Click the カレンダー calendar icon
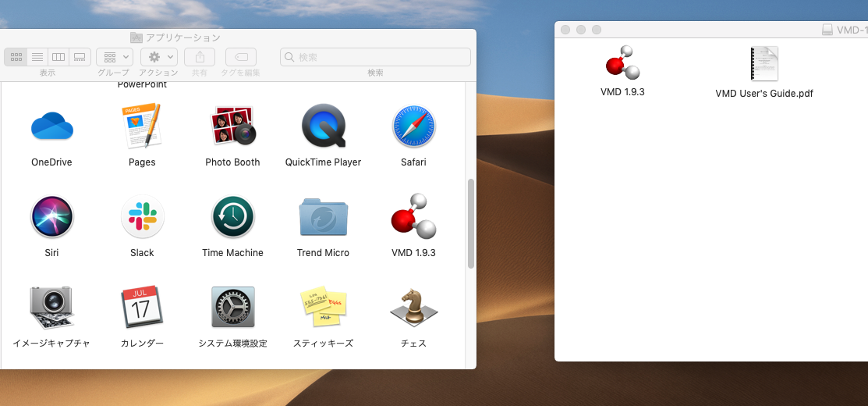868x406 pixels. (142, 306)
